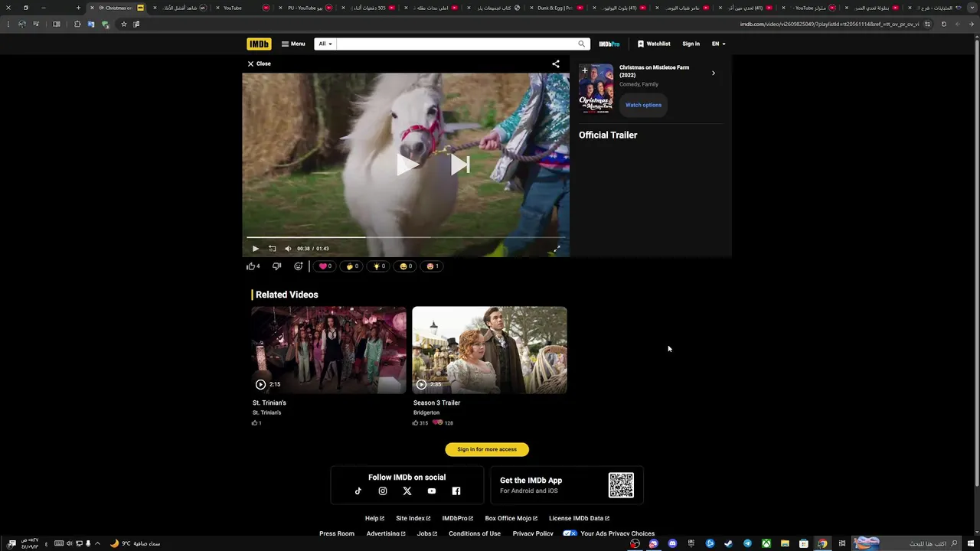Reload the page from browser toolbar
Screen dimensions: 980x551
pyautogui.click(x=943, y=24)
